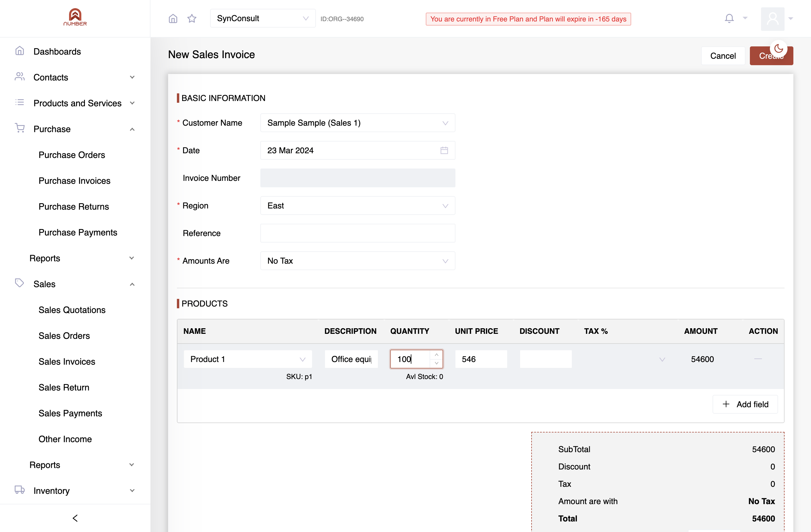Open SynConsult organization dropdown
811x532 pixels.
click(x=263, y=18)
